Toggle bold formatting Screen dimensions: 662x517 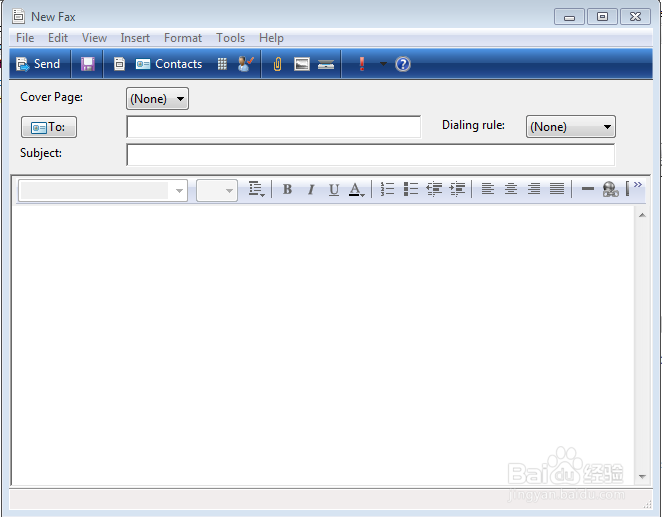(288, 189)
